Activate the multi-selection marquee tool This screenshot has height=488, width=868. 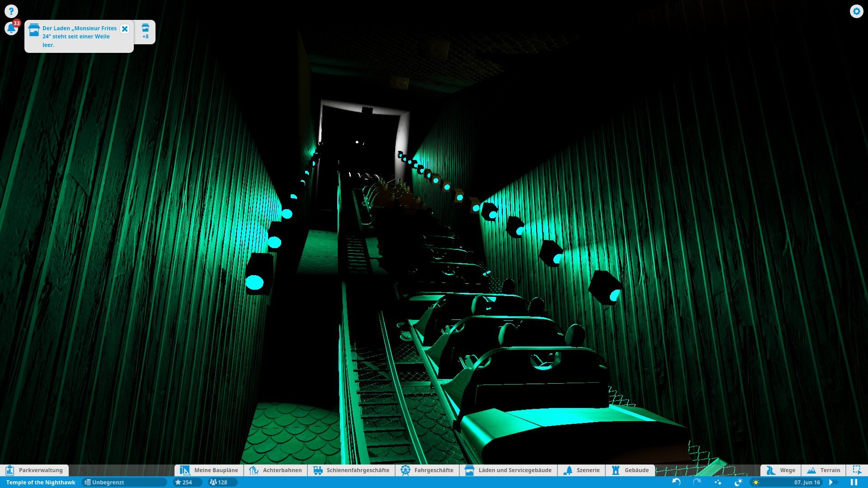856,470
